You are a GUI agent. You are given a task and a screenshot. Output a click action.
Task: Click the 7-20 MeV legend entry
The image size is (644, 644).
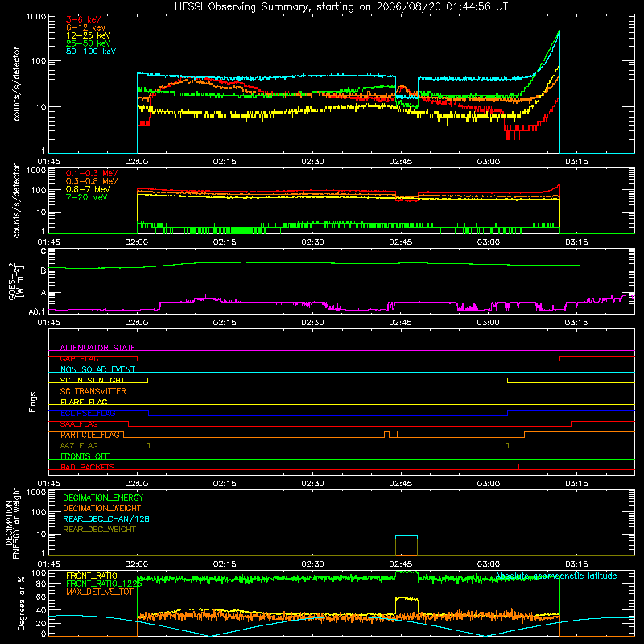[86, 197]
